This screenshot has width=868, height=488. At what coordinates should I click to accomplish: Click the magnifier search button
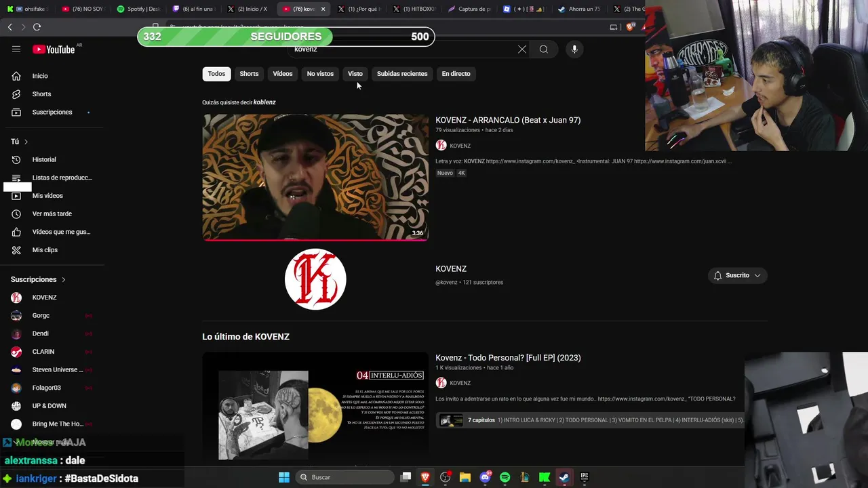click(x=544, y=49)
